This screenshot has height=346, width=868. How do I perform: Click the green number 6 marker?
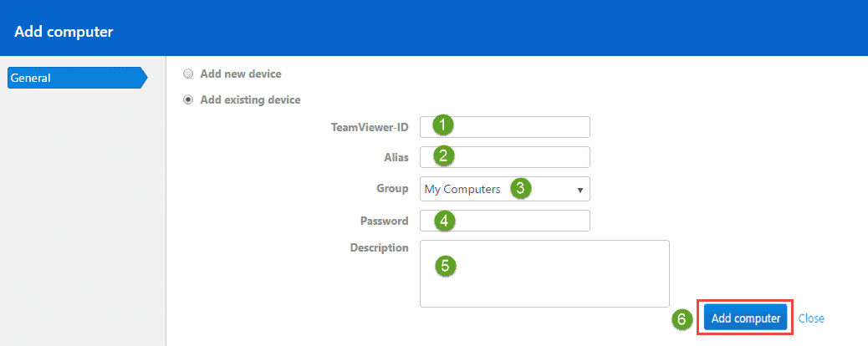[682, 319]
